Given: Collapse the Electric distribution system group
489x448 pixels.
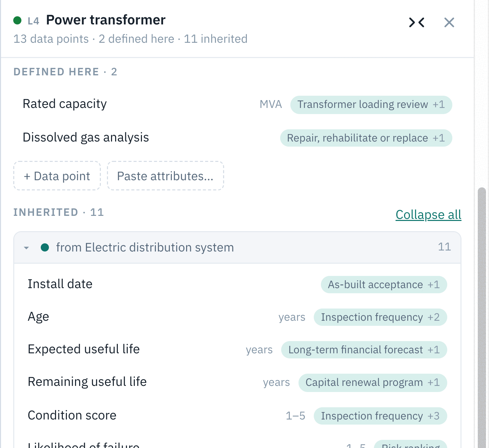Looking at the screenshot, I should click(x=26, y=248).
